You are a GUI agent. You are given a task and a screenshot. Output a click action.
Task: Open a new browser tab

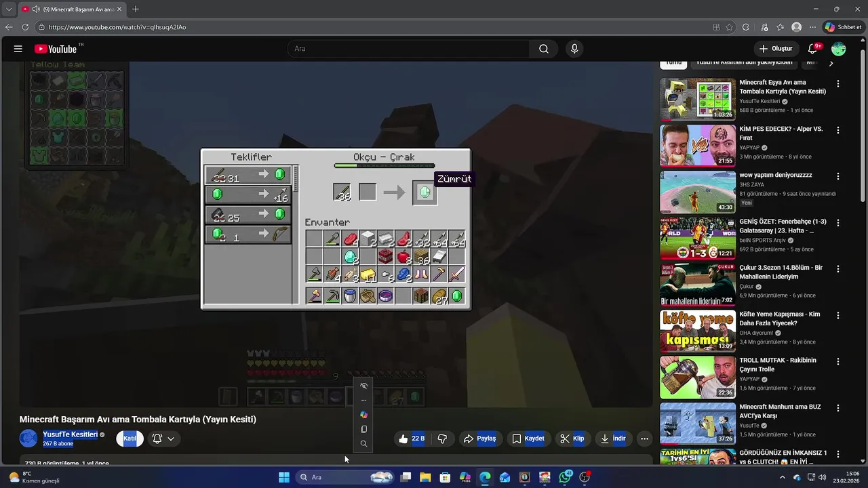(x=136, y=9)
